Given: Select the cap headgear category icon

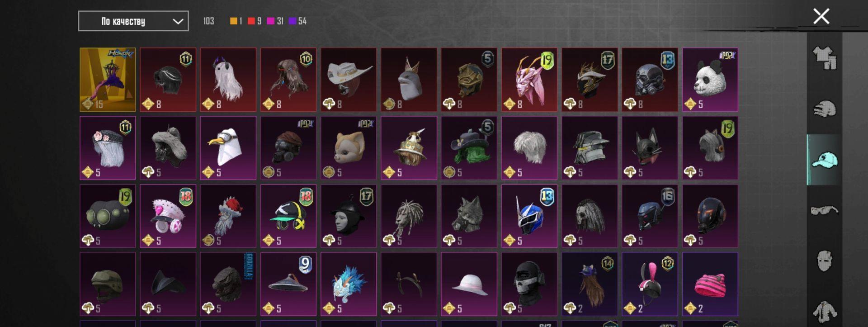Looking at the screenshot, I should [x=825, y=160].
